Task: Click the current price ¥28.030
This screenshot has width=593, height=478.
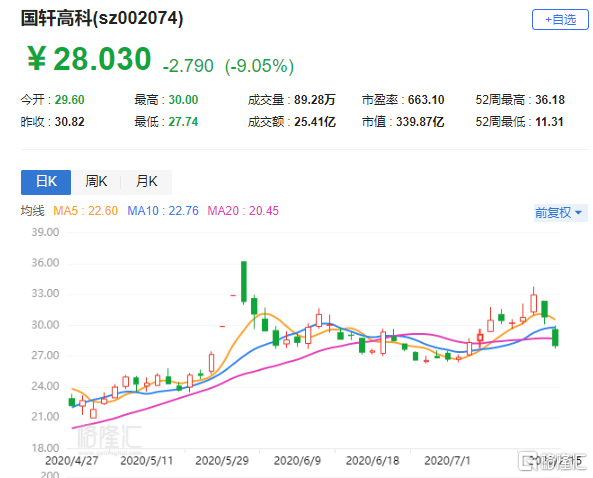Action: click(x=89, y=59)
